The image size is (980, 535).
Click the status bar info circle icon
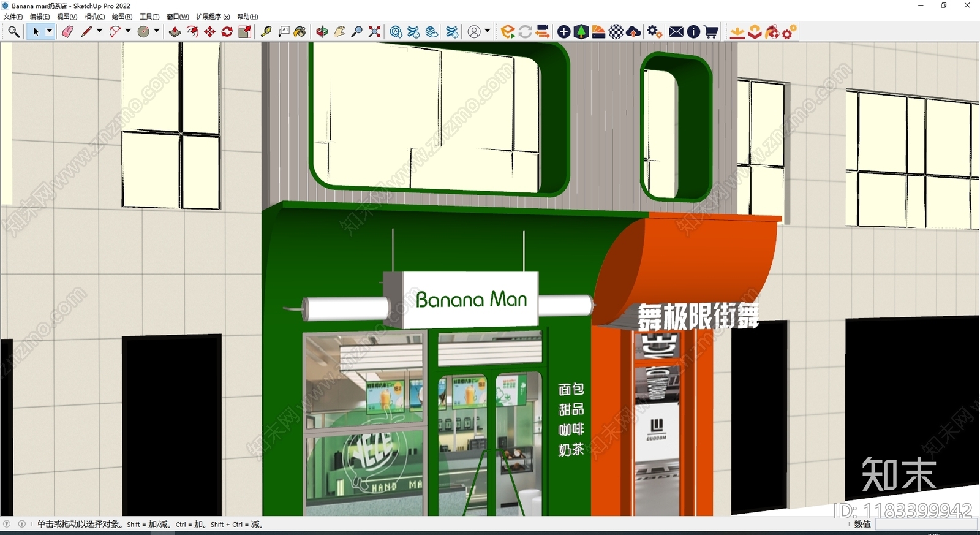click(x=22, y=524)
